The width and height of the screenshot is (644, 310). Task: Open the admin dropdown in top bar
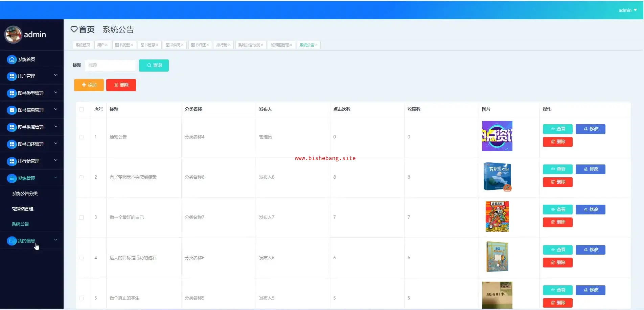point(627,10)
